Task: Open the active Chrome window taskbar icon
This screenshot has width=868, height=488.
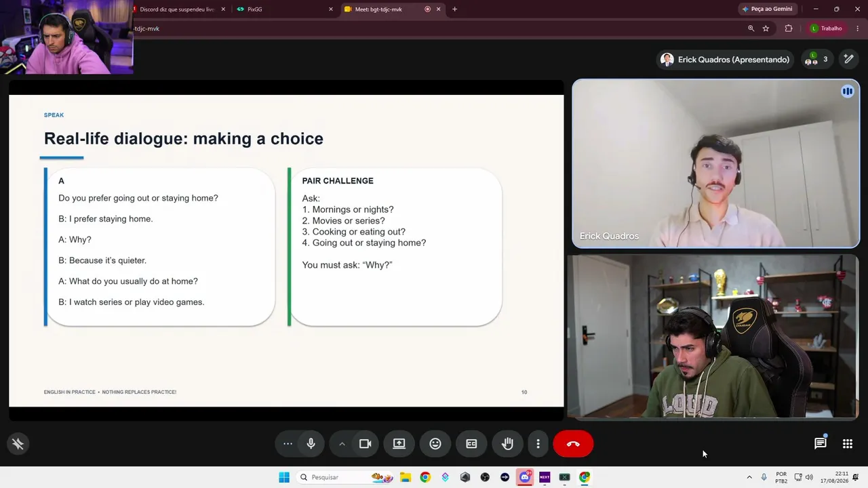Action: point(585,477)
